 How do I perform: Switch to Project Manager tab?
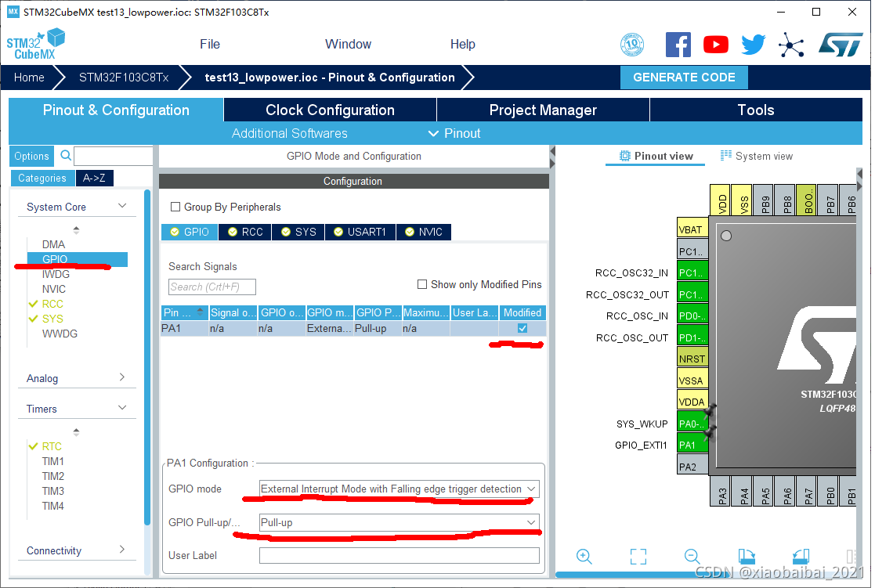pyautogui.click(x=543, y=110)
